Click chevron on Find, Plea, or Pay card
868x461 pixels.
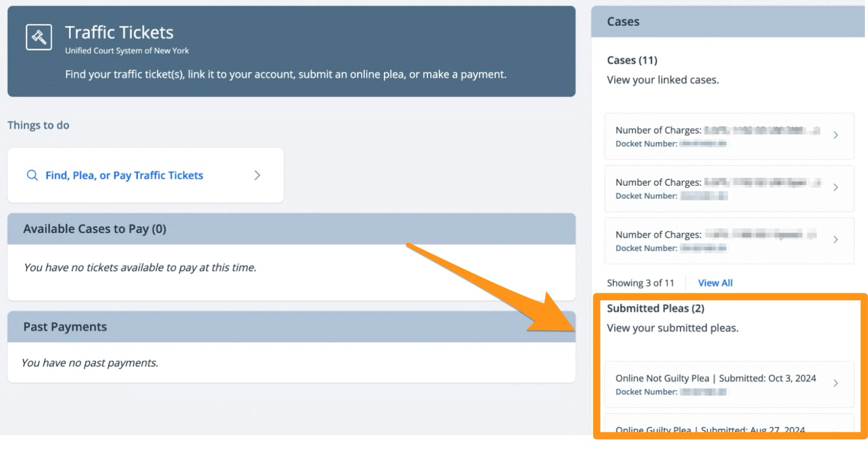pyautogui.click(x=257, y=175)
